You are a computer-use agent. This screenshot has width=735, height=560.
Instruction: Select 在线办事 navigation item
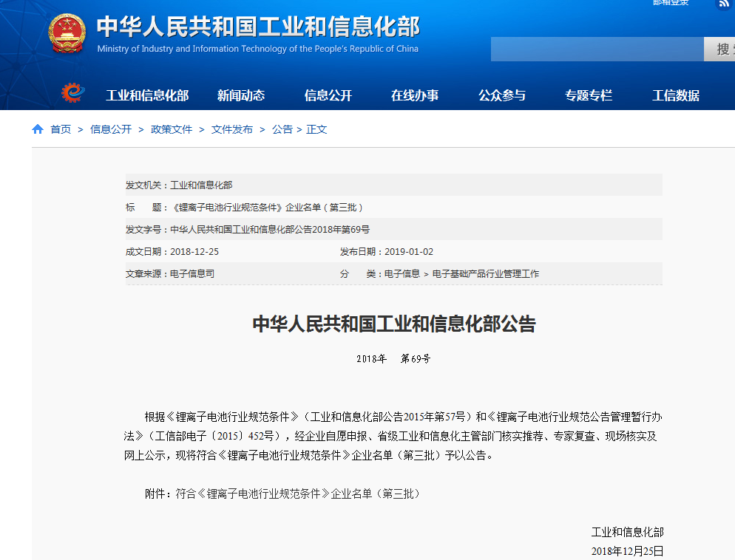[414, 95]
